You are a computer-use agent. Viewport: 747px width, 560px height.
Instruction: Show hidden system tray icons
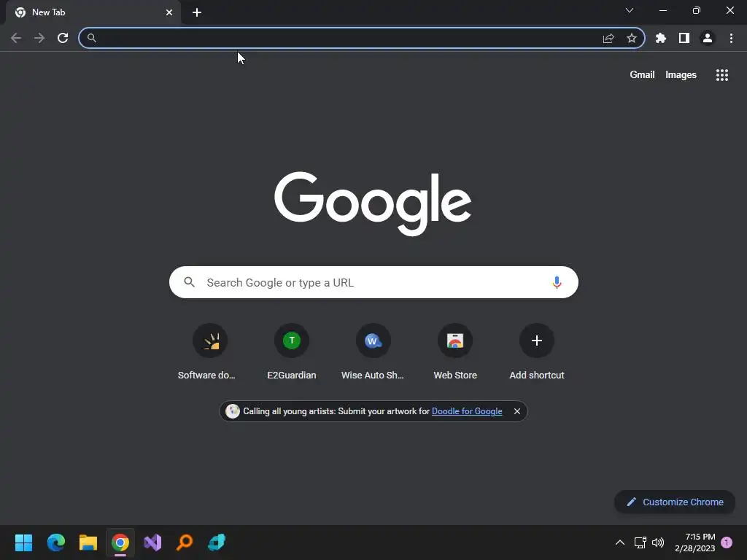click(620, 542)
